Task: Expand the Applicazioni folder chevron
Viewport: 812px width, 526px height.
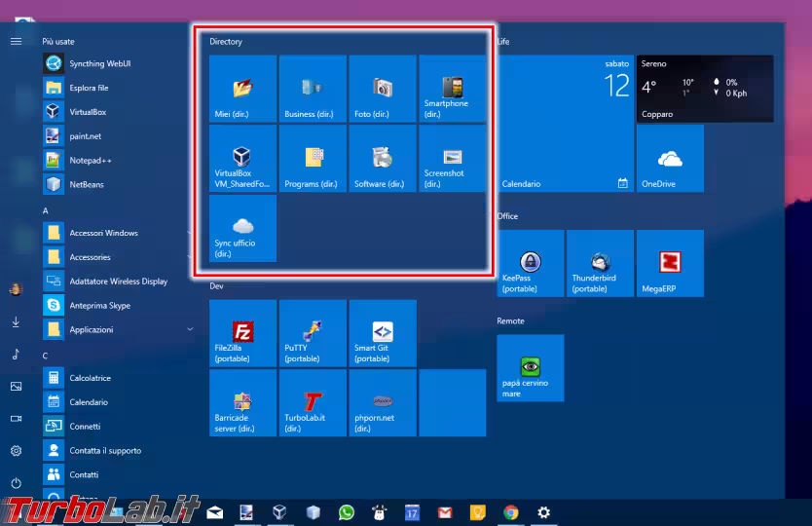Action: coord(190,329)
